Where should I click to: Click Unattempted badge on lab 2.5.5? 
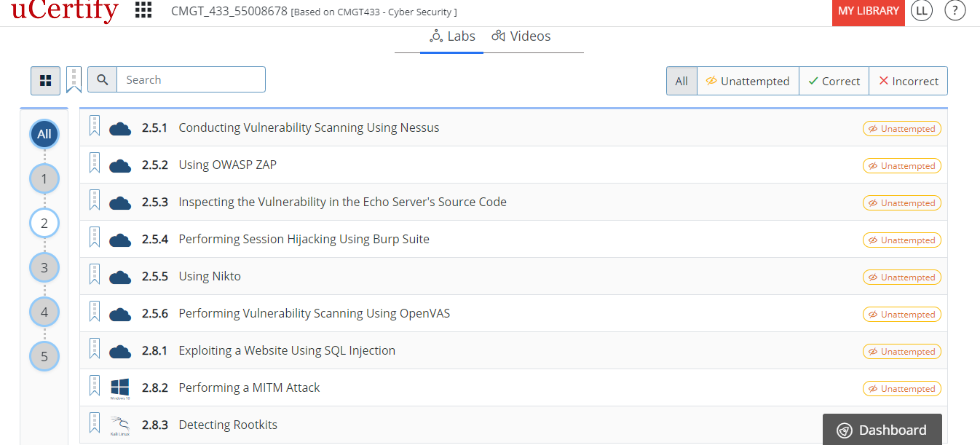(902, 277)
